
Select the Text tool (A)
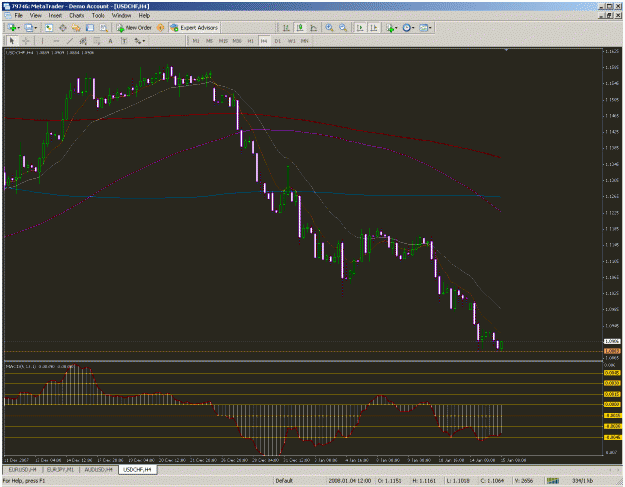[x=110, y=41]
